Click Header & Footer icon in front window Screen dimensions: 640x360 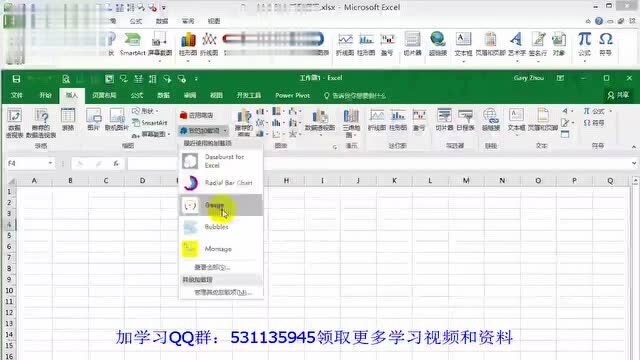click(542, 119)
